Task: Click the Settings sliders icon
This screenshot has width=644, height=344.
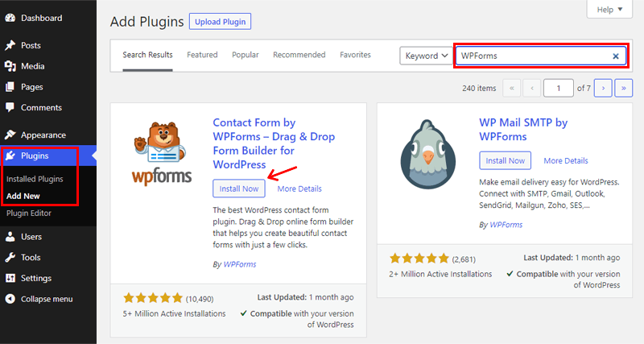Action: point(10,278)
